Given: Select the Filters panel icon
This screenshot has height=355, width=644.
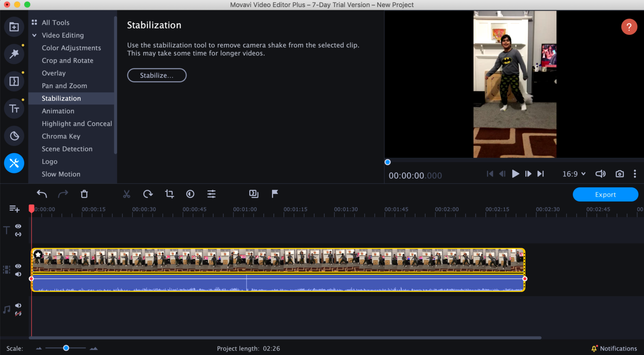Looking at the screenshot, I should [14, 54].
